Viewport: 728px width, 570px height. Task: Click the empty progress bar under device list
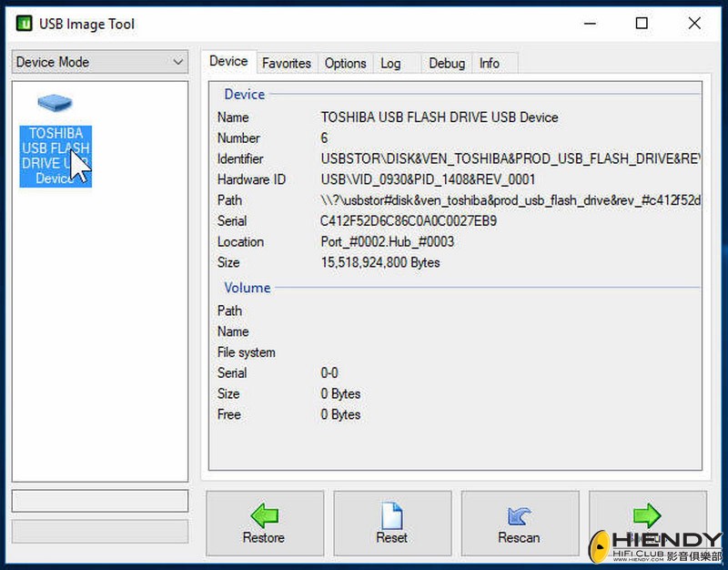[x=100, y=501]
